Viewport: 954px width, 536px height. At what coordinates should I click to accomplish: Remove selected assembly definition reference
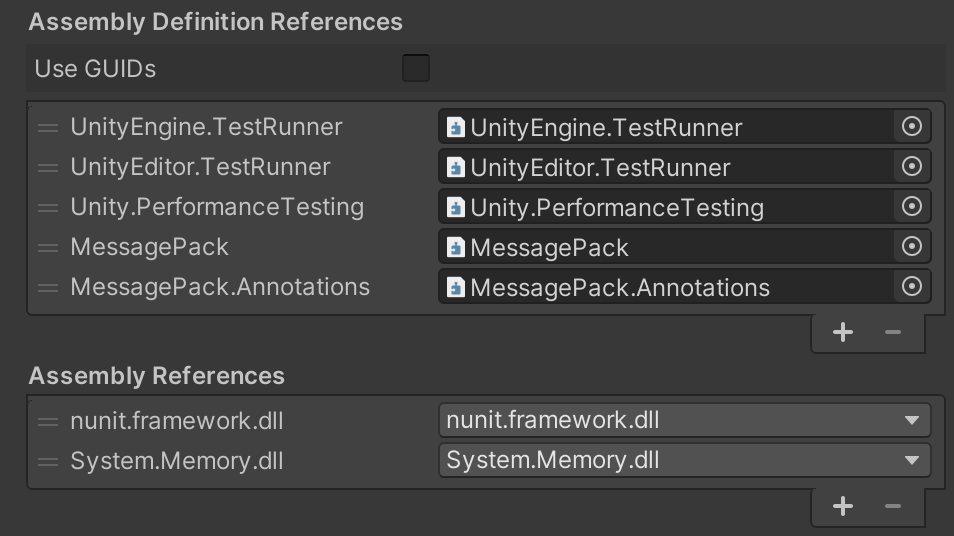pos(893,333)
